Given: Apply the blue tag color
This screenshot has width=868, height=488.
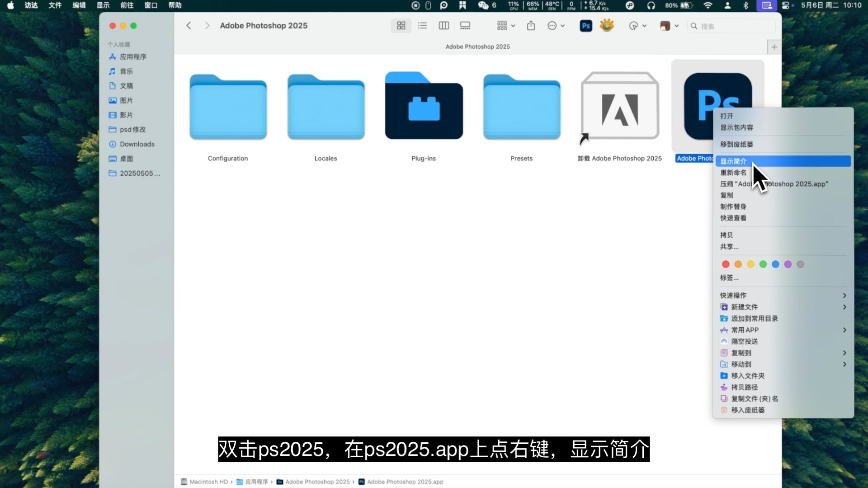Looking at the screenshot, I should (775, 264).
